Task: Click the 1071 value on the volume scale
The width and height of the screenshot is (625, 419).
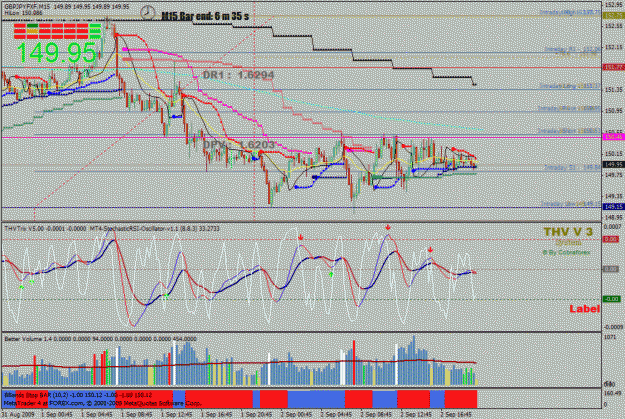Action: point(610,337)
